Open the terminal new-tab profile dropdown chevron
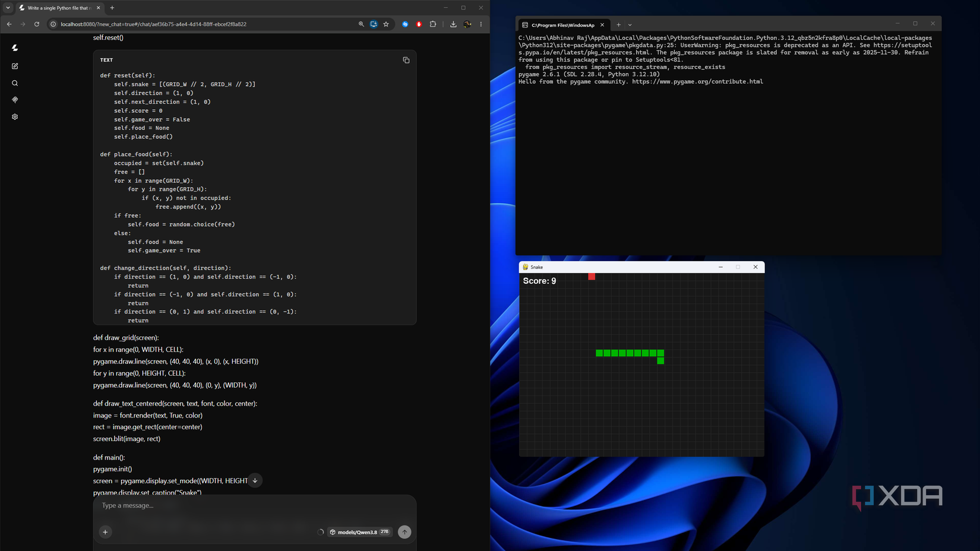Screen dimensions: 980x551 (630, 25)
